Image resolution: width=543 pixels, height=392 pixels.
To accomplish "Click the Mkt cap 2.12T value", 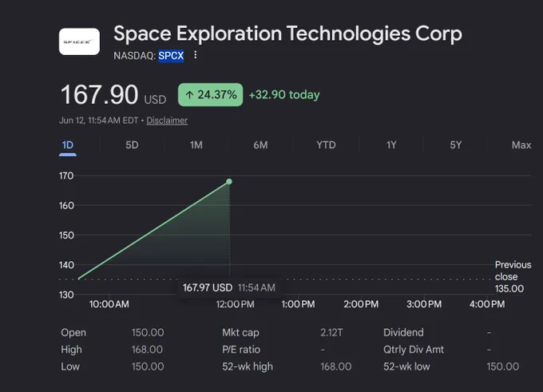I will click(x=331, y=332).
